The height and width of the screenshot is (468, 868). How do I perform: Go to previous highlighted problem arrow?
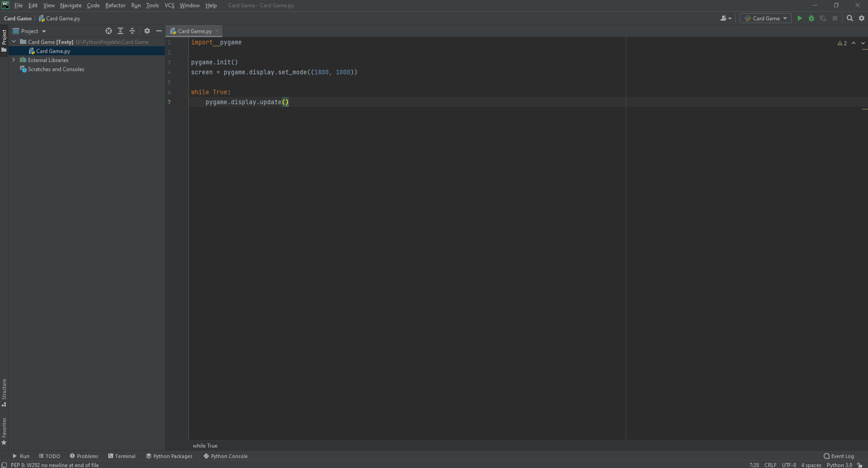tap(854, 43)
